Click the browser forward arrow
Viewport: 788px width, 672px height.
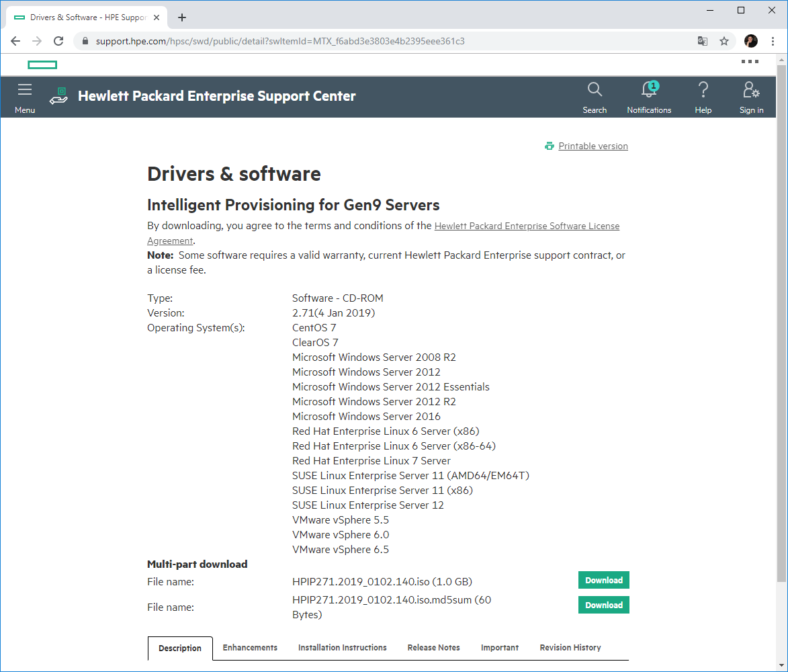coord(37,41)
